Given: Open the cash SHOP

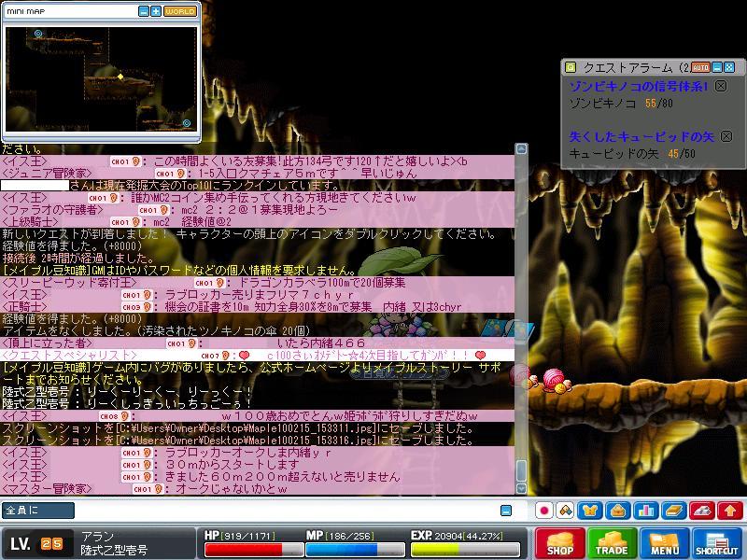Looking at the screenshot, I should (x=560, y=543).
